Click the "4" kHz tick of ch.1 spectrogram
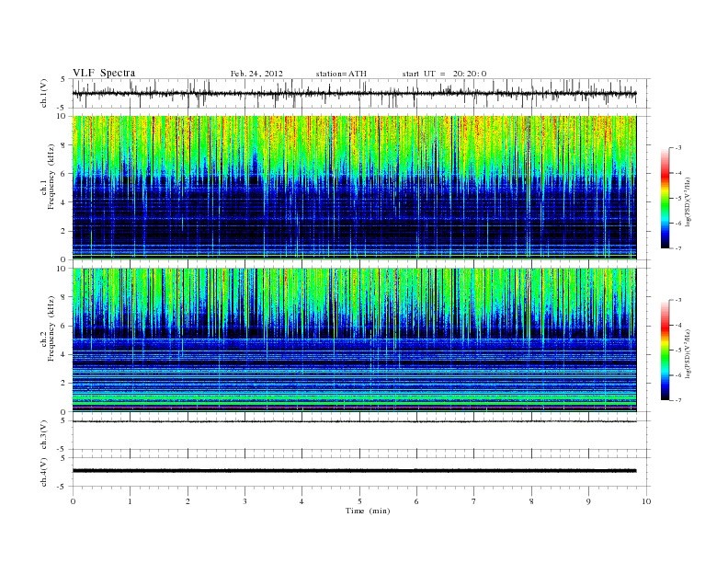This screenshot has width=728, height=563. (64, 202)
